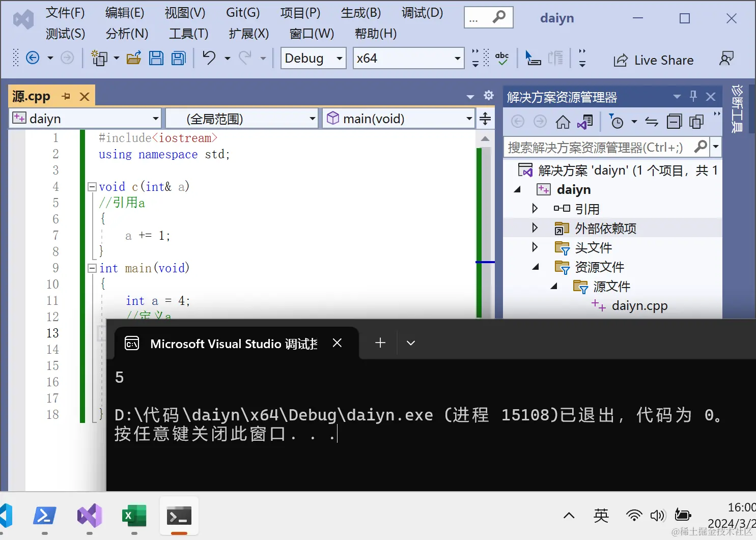Open the 全局范围 scope dropdown
756x540 pixels.
coord(242,119)
